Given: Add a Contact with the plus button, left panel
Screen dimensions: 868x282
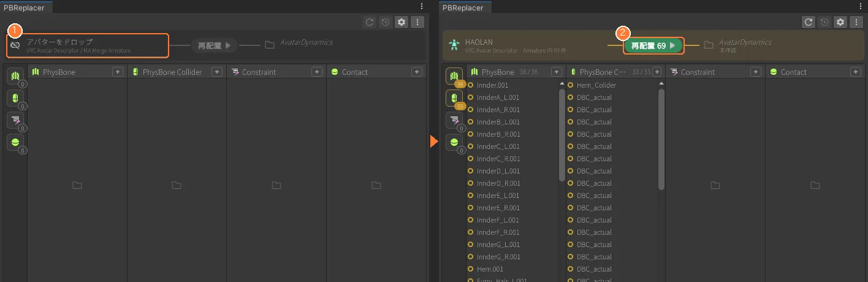Looking at the screenshot, I should coord(417,72).
